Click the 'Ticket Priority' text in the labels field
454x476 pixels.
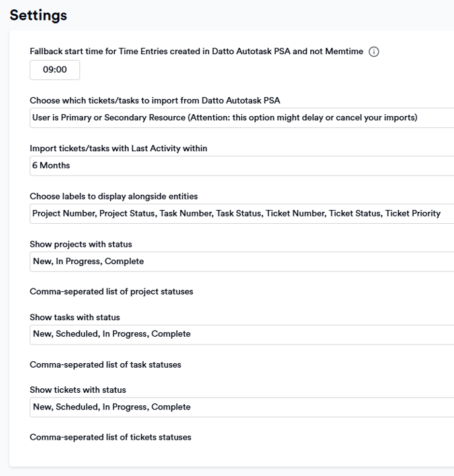pyautogui.click(x=412, y=213)
